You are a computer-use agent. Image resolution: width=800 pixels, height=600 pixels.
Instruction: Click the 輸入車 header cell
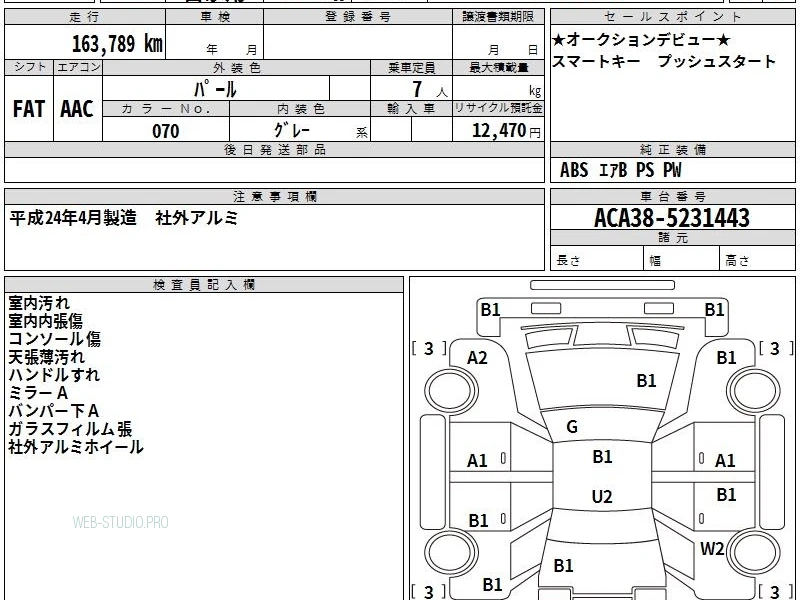(411, 109)
